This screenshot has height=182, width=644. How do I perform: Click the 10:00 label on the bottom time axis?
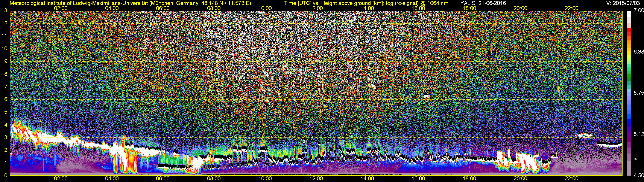click(265, 179)
